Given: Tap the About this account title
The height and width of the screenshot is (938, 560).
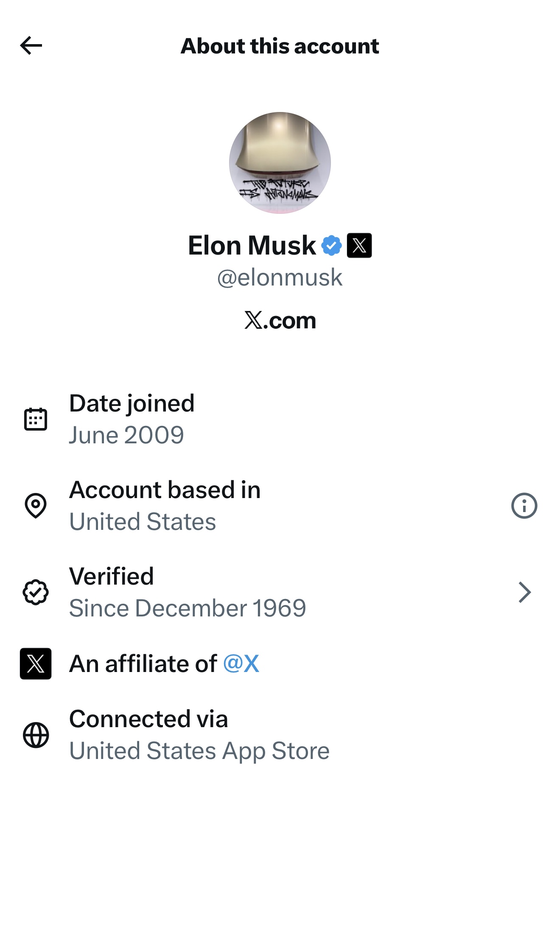Looking at the screenshot, I should click(280, 46).
